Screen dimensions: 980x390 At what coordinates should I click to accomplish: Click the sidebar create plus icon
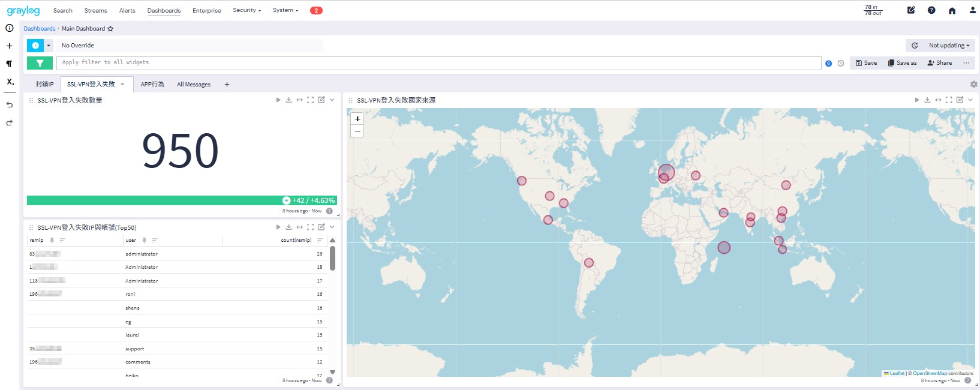[10, 46]
